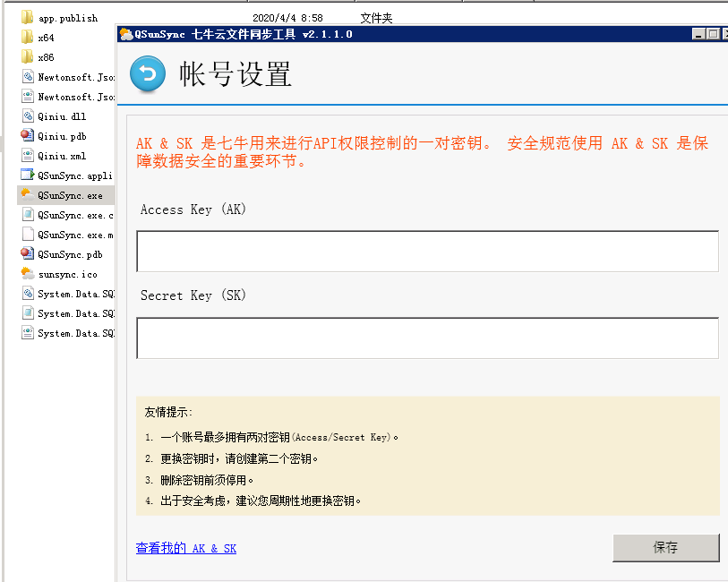Focus the Access Key (AK) input field

(x=427, y=252)
